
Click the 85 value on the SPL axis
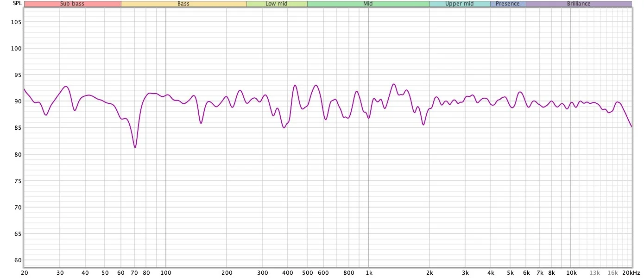19,127
